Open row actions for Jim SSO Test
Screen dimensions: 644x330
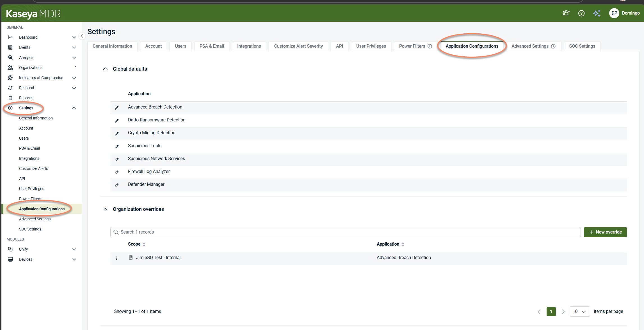pos(117,258)
